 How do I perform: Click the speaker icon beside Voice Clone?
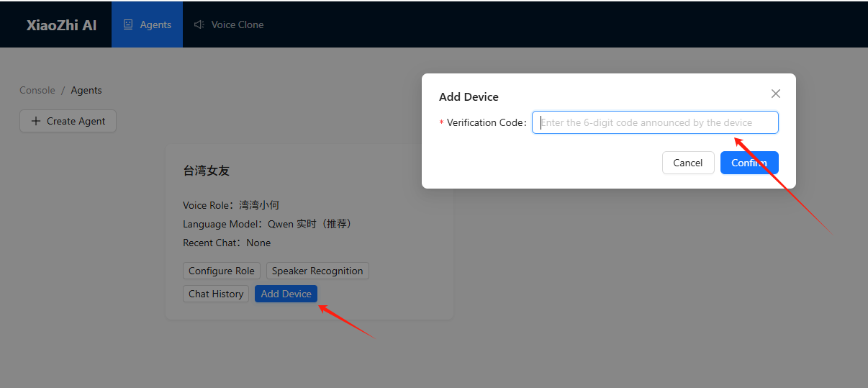tap(199, 24)
